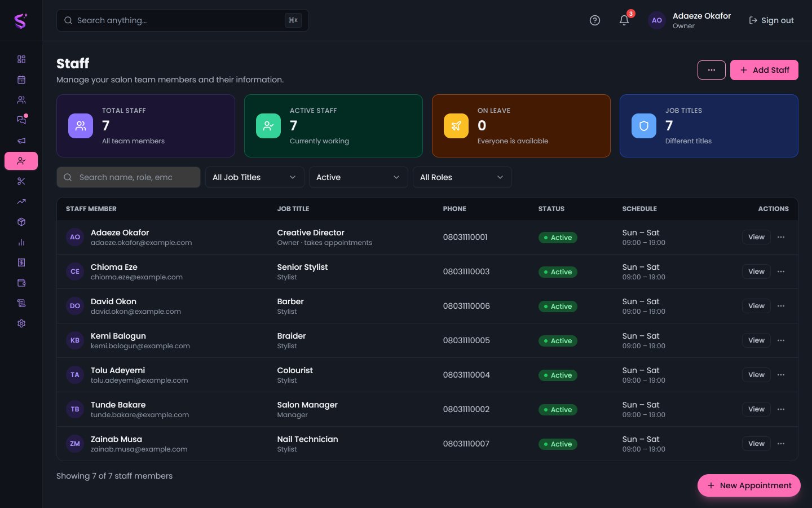This screenshot has height=508, width=812.
Task: Open the bar chart reports icon
Action: coord(21,242)
